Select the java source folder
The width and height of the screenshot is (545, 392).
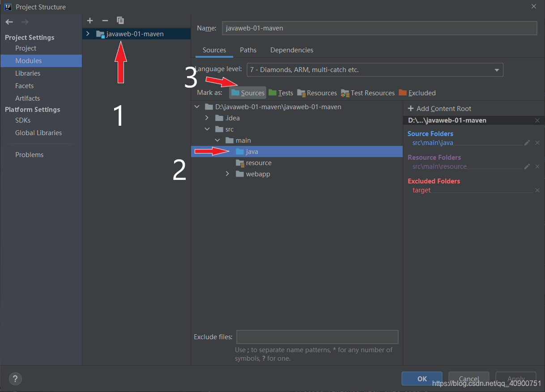[297, 152]
